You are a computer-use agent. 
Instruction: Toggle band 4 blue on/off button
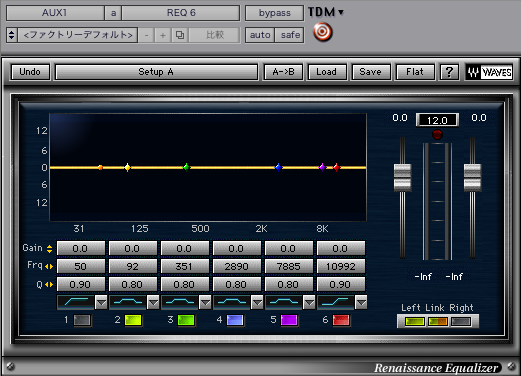(x=235, y=320)
